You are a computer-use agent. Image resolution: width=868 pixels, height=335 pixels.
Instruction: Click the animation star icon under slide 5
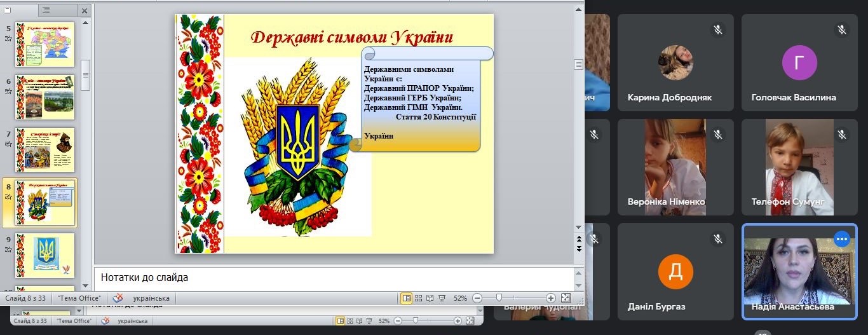click(x=8, y=39)
